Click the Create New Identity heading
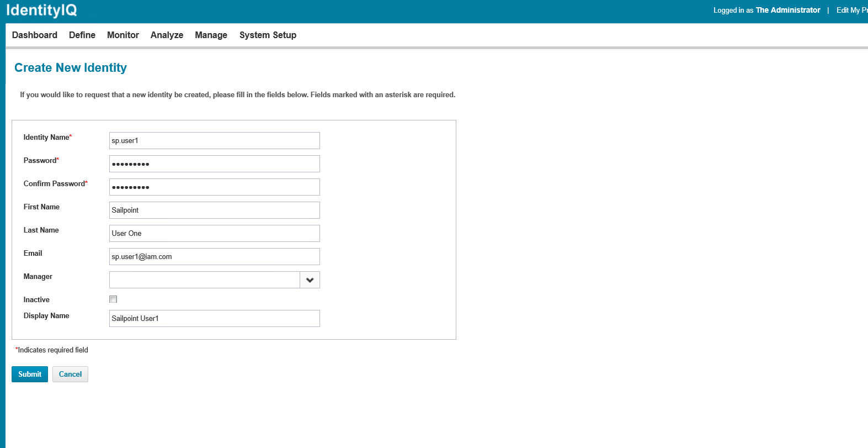 (x=71, y=67)
